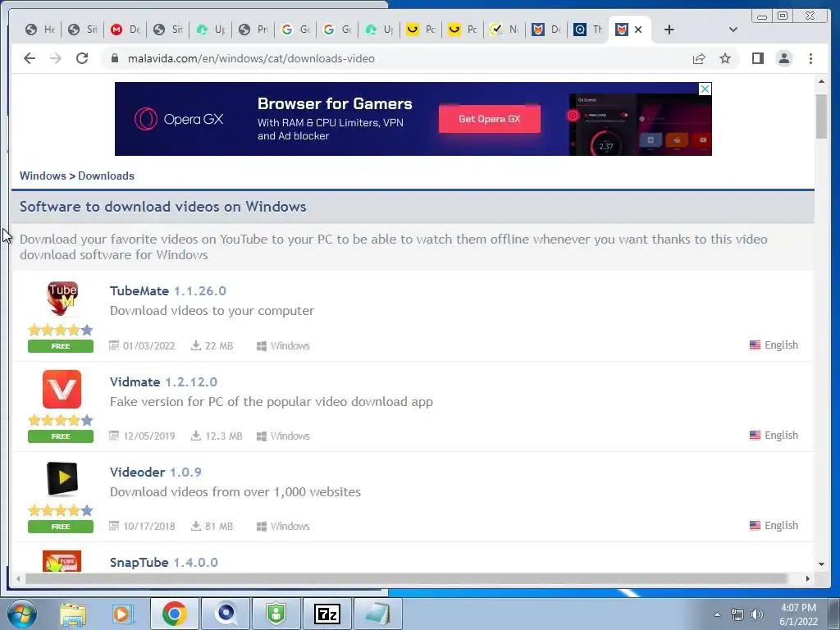
Task: Click English language on Videoder row
Action: [x=774, y=526]
